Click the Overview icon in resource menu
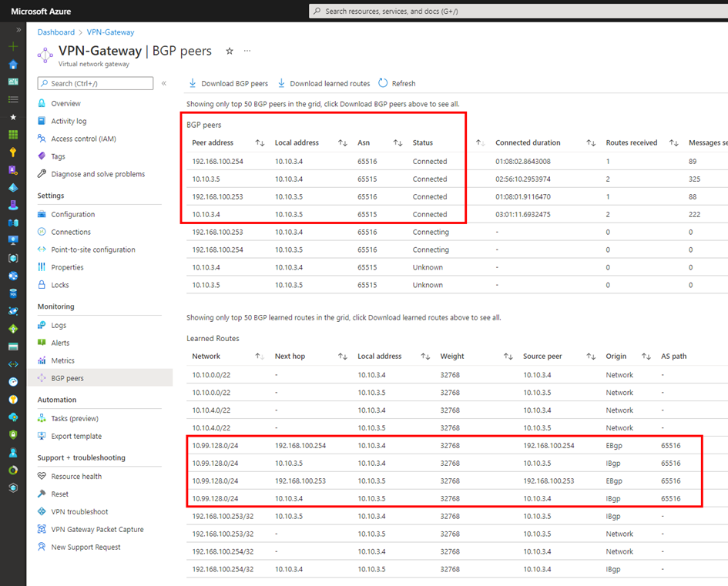Screen dimensions: 728x586 42,103
